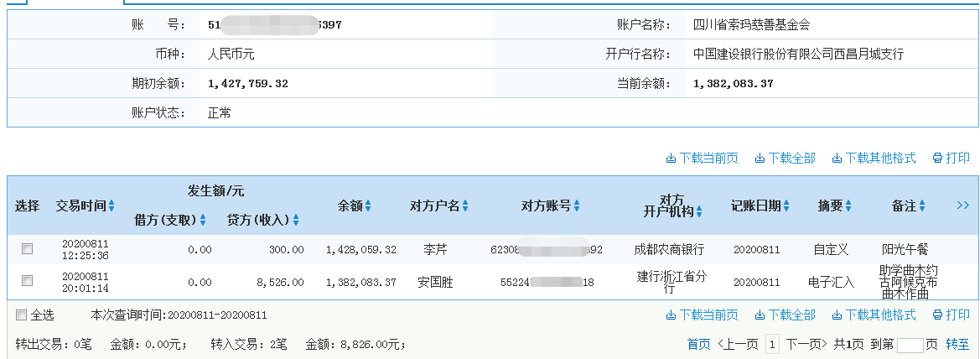Select checkbox for 安国胜 transaction row

[27, 281]
